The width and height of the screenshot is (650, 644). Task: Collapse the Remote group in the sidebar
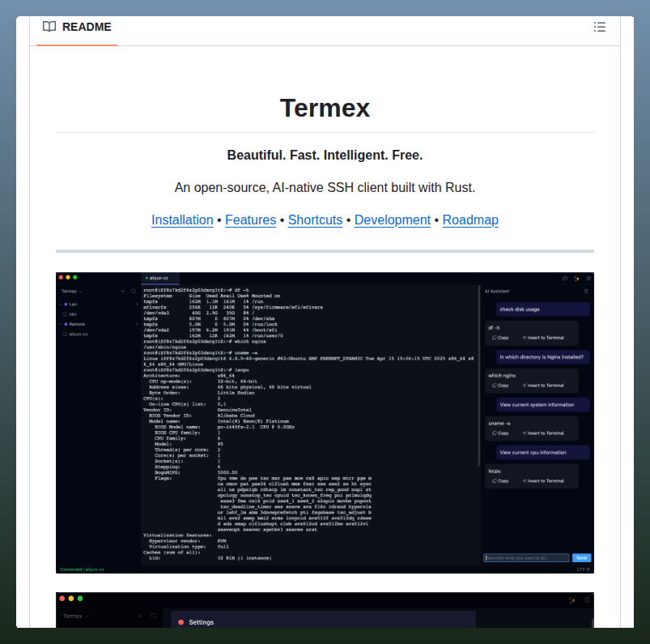tap(61, 324)
